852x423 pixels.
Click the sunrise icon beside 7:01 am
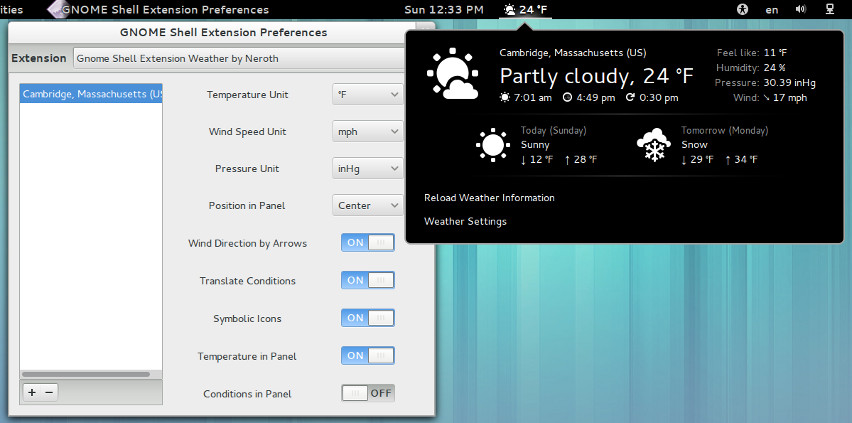coord(505,98)
